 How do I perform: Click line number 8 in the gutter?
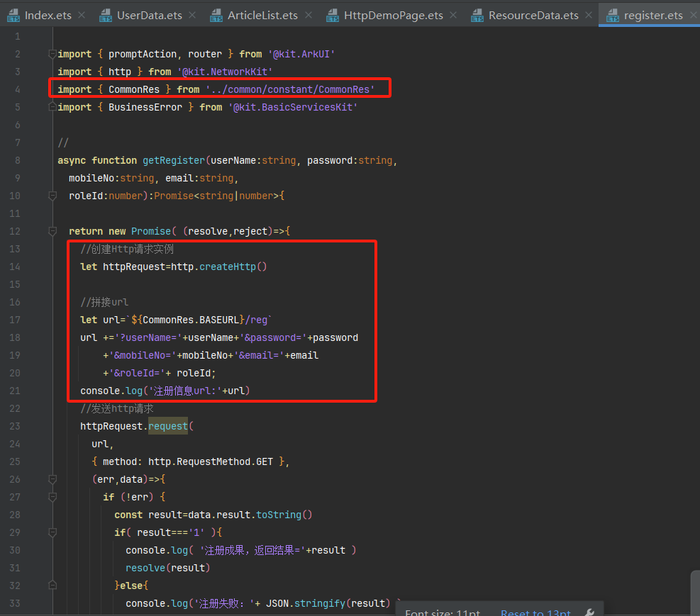click(18, 160)
